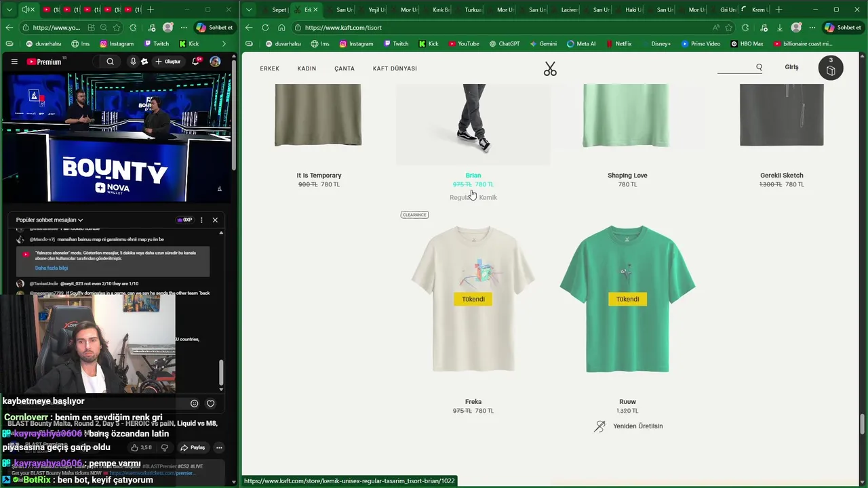Click the Kaft scissors logo
The width and height of the screenshot is (868, 488).
click(550, 68)
